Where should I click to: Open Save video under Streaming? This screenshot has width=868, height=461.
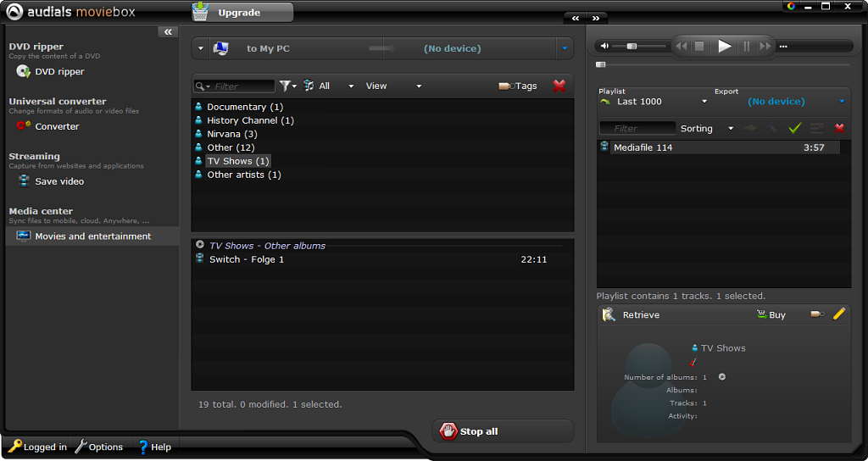click(x=51, y=181)
